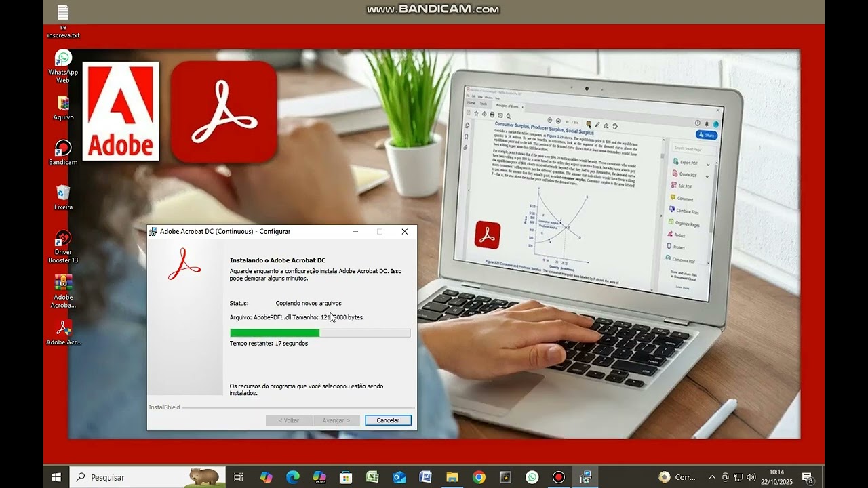Open the Microsoft 365 taskbar app

click(x=319, y=477)
